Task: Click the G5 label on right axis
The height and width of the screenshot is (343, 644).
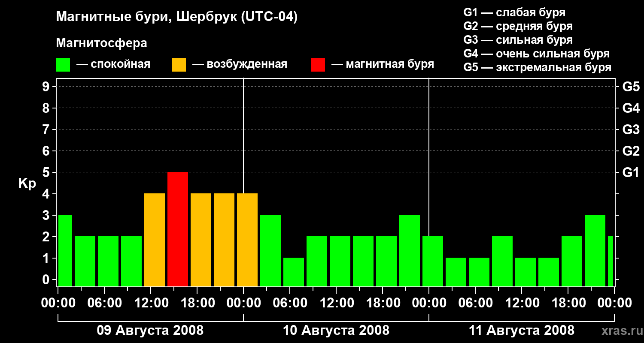Action: click(631, 87)
